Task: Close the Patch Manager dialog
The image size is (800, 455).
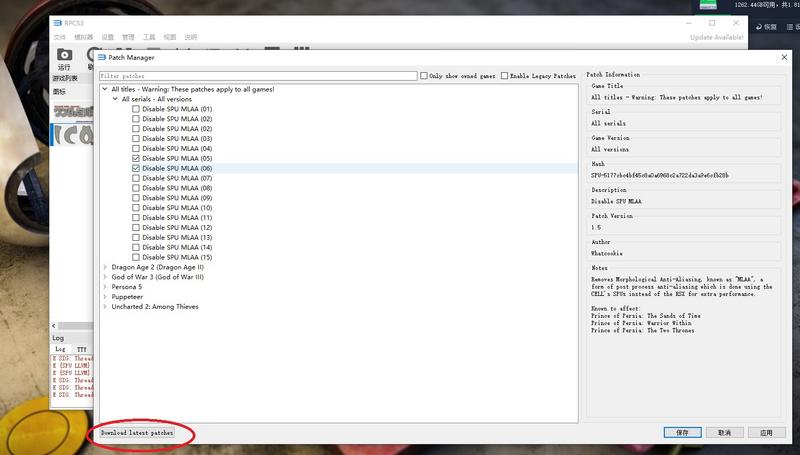Action: 784,57
